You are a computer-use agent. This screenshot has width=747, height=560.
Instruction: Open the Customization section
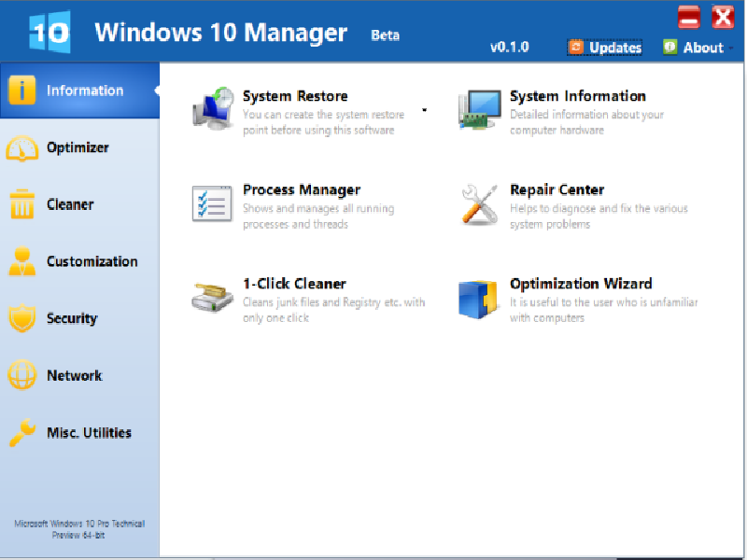[x=79, y=261]
